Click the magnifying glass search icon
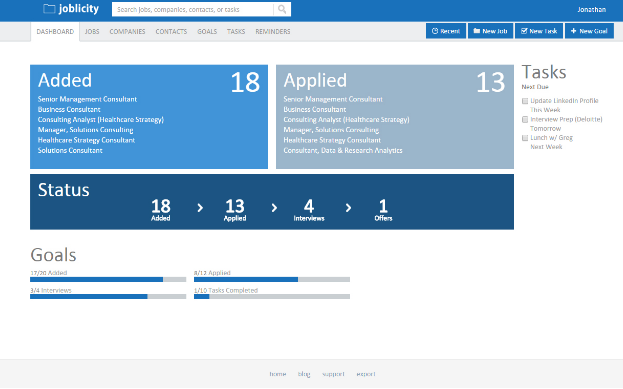This screenshot has width=623, height=389. click(x=282, y=9)
